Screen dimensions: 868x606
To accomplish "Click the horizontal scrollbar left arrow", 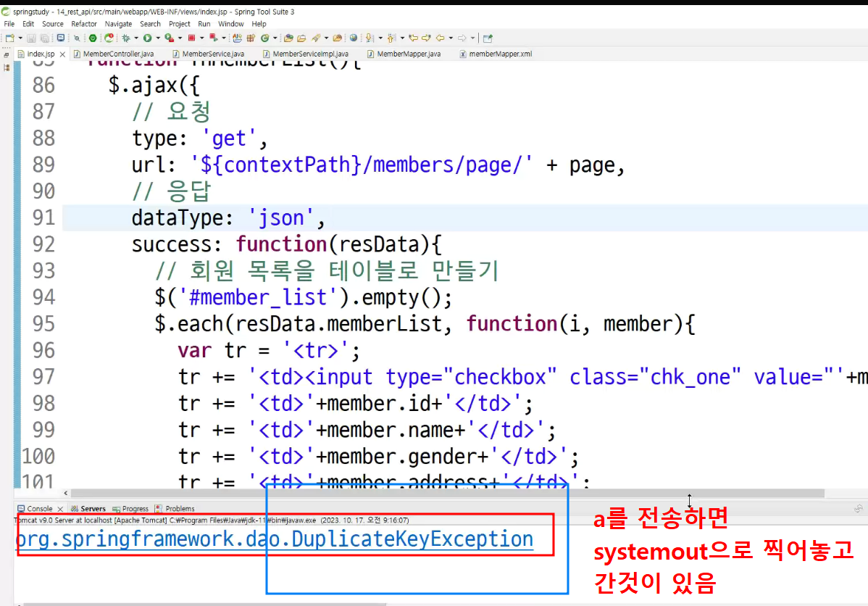I will (66, 493).
